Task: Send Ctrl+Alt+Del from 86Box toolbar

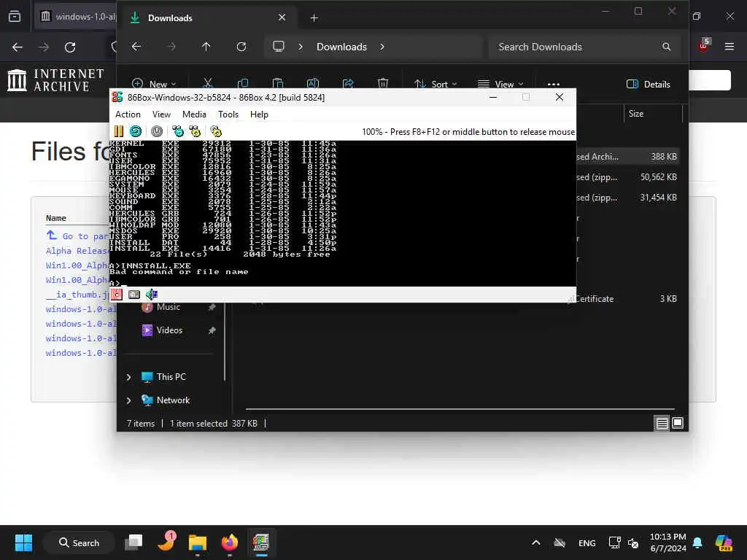Action: (x=178, y=131)
